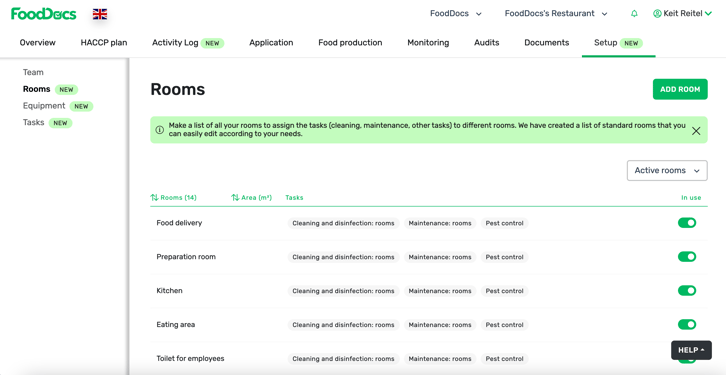Click the Toilet for employees room name
The image size is (726, 375).
(x=190, y=358)
